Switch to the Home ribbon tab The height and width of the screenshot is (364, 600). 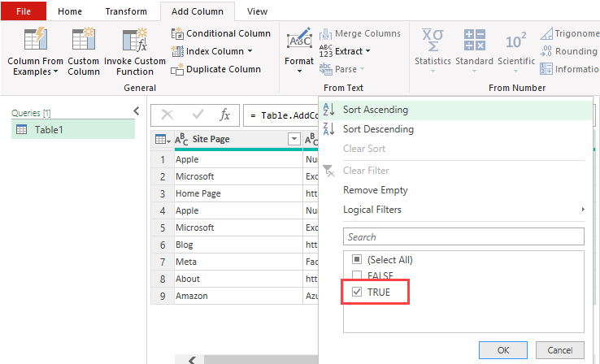click(x=70, y=11)
